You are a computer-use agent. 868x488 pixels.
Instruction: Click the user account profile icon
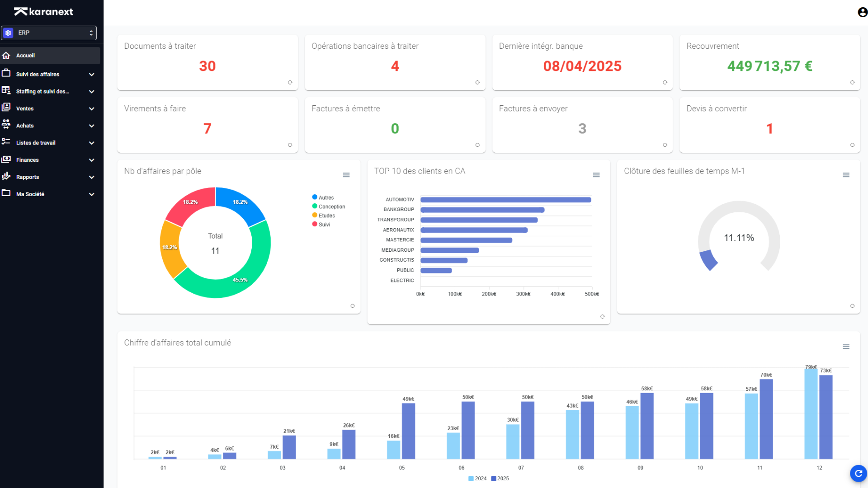click(x=862, y=12)
